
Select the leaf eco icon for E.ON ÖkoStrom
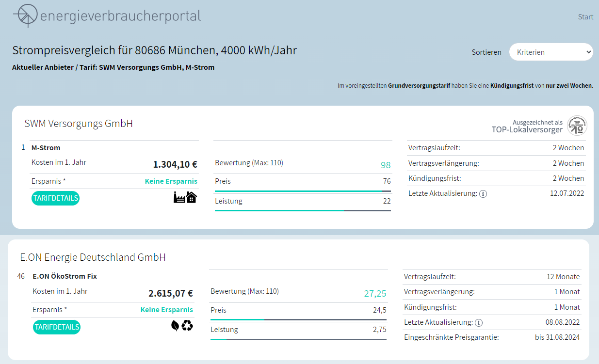click(x=175, y=326)
